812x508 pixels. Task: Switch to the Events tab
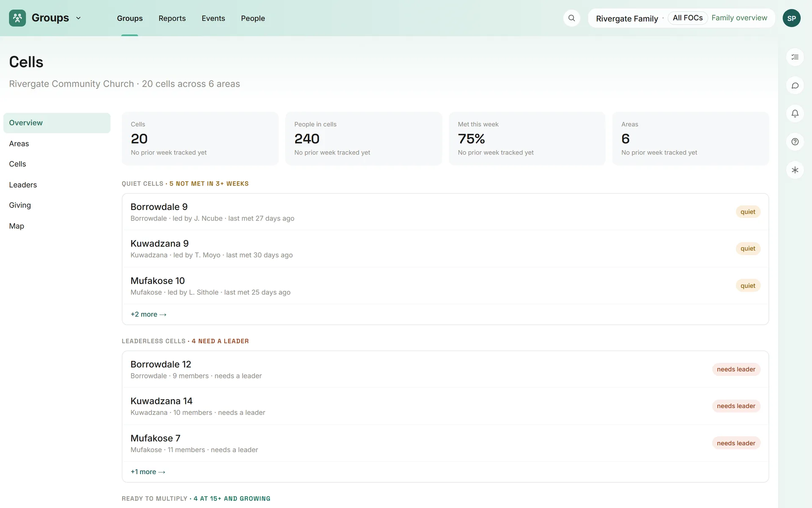(x=213, y=18)
